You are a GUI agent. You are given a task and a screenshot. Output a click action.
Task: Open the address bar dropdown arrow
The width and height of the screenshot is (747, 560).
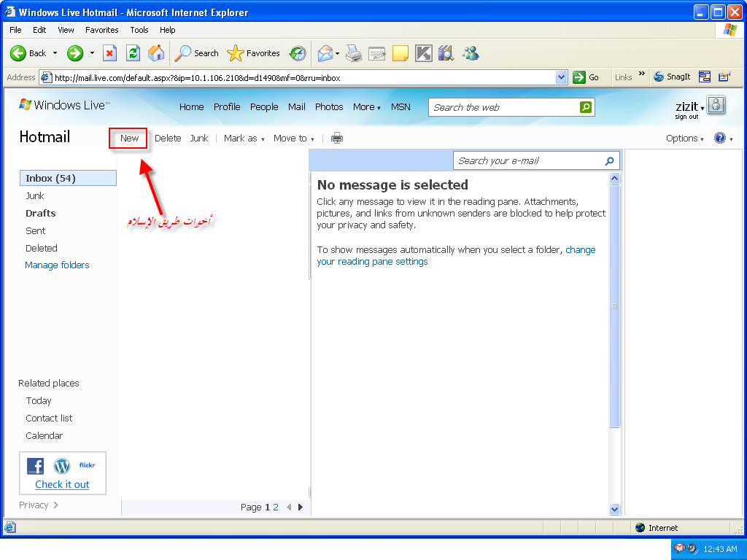pyautogui.click(x=561, y=77)
